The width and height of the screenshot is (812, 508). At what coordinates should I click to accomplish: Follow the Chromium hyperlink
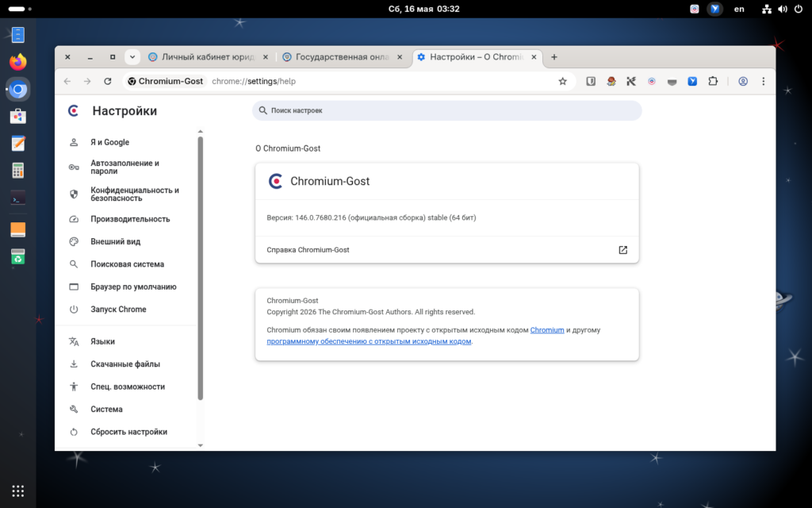coord(547,329)
